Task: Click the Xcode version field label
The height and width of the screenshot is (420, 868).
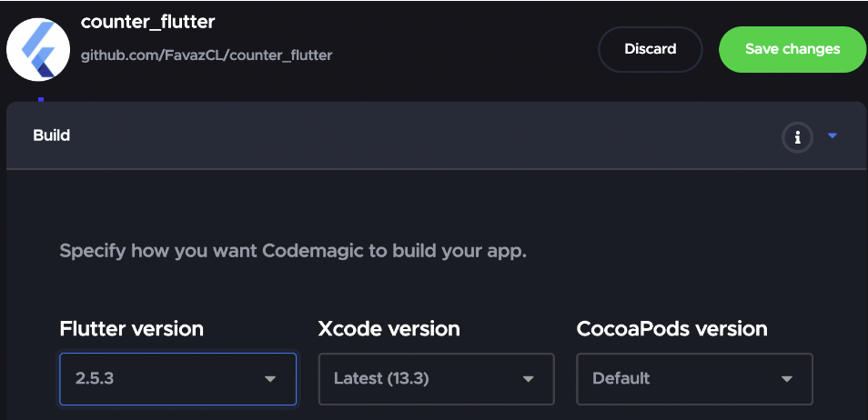Action: [x=389, y=329]
